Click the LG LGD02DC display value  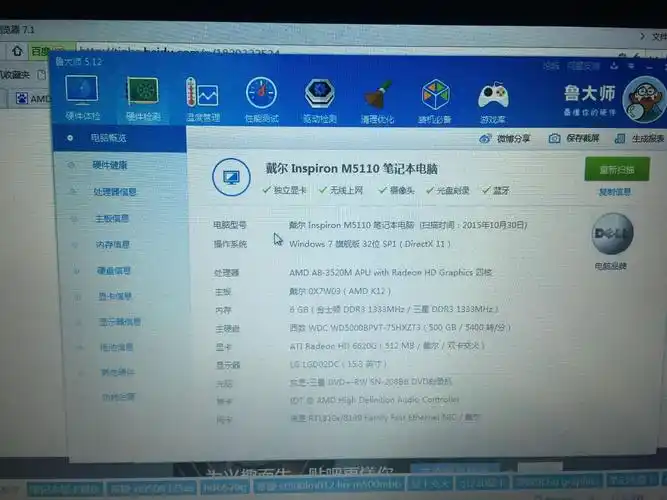point(338,364)
